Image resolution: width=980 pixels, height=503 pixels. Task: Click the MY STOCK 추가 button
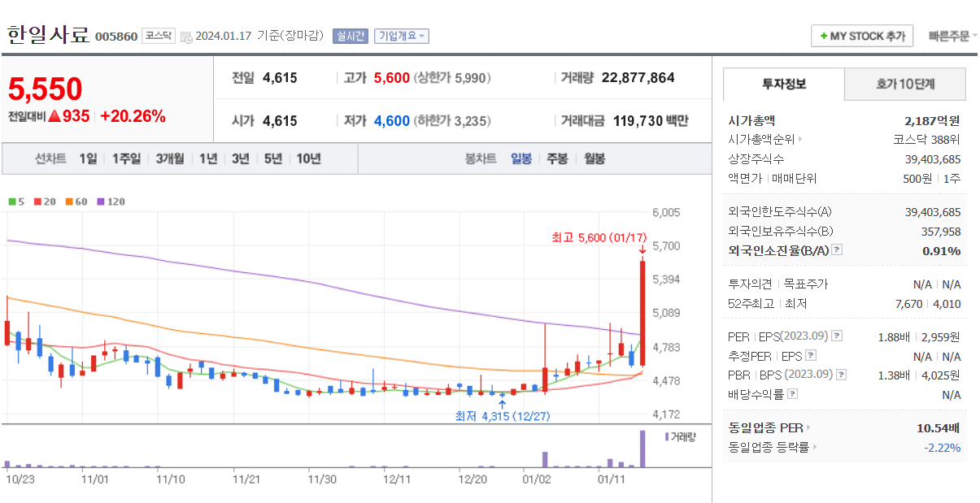[862, 37]
